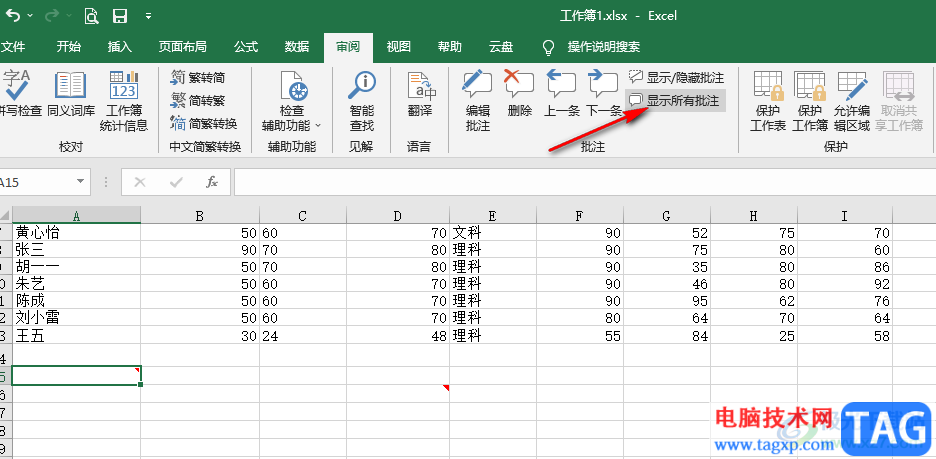The width and height of the screenshot is (936, 459).
Task: Switch to the 公式 tab
Action: click(x=246, y=47)
